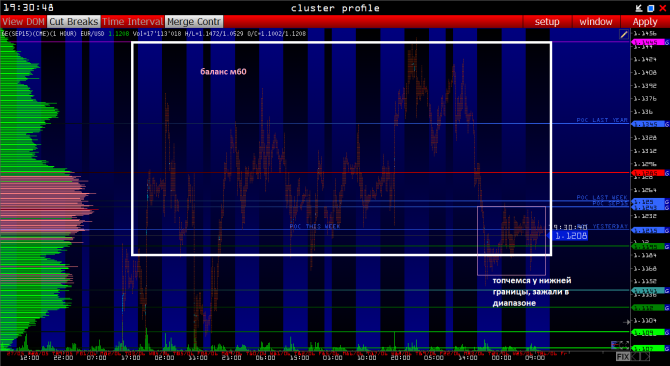Screen dimensions: 670x366
Task: Toggle the Cut Breaks option
Action: tap(73, 22)
